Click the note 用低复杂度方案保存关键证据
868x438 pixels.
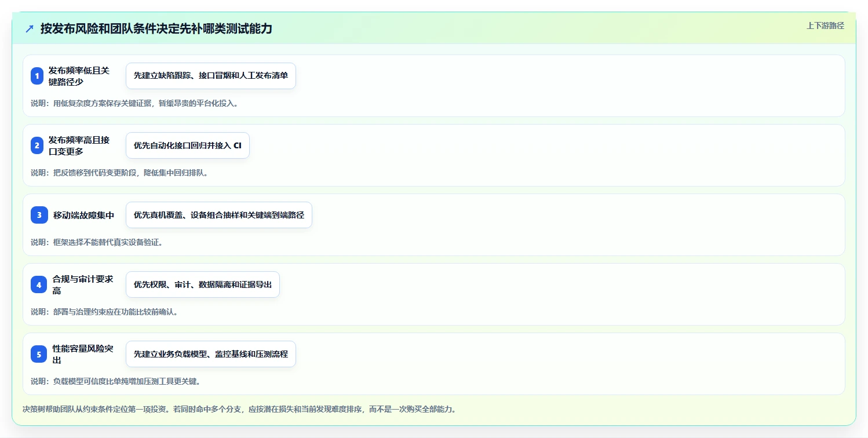(x=134, y=103)
